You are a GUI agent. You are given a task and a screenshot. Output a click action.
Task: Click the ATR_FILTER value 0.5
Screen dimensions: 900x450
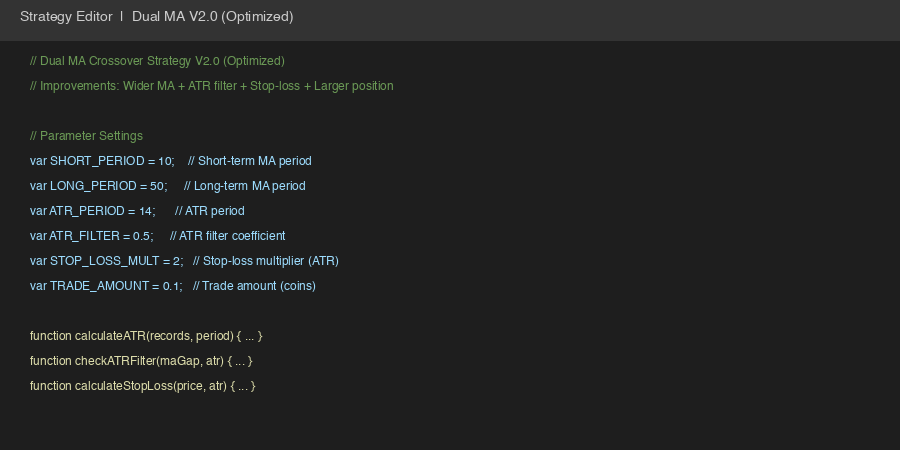143,235
